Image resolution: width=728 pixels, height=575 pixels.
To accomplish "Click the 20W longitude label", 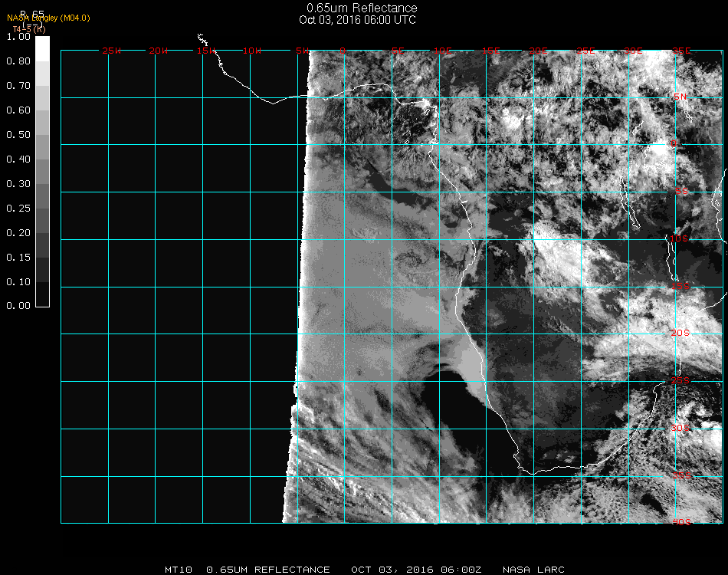I will point(159,51).
